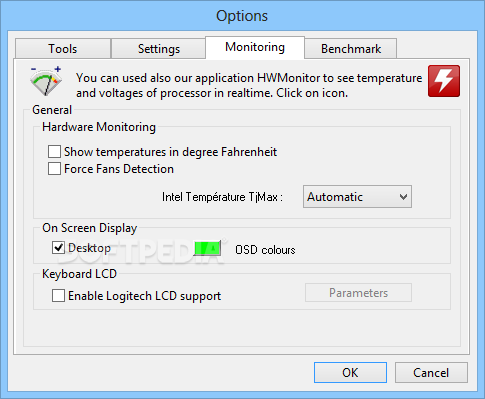485x399 pixels.
Task: Open the Settings tab
Action: pos(159,49)
